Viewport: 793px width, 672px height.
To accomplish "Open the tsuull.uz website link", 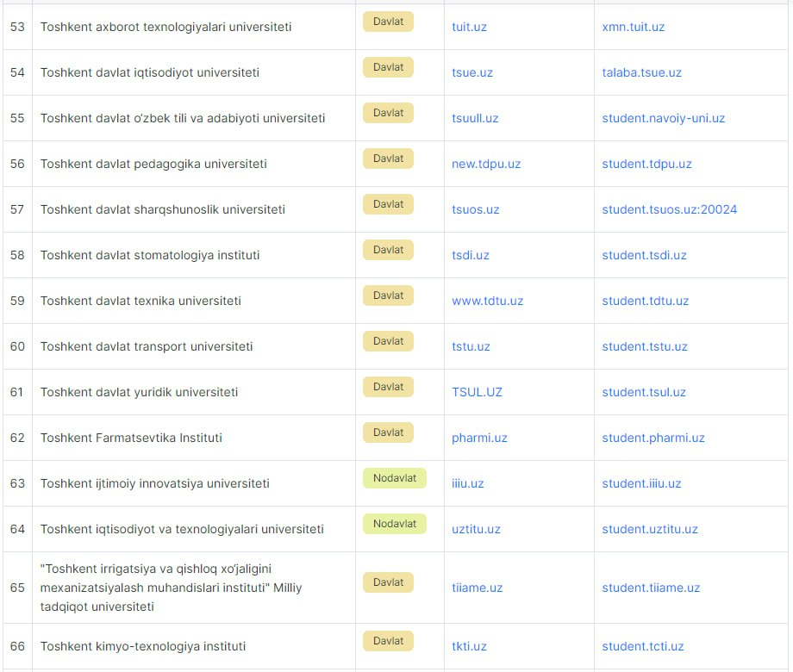I will click(475, 118).
